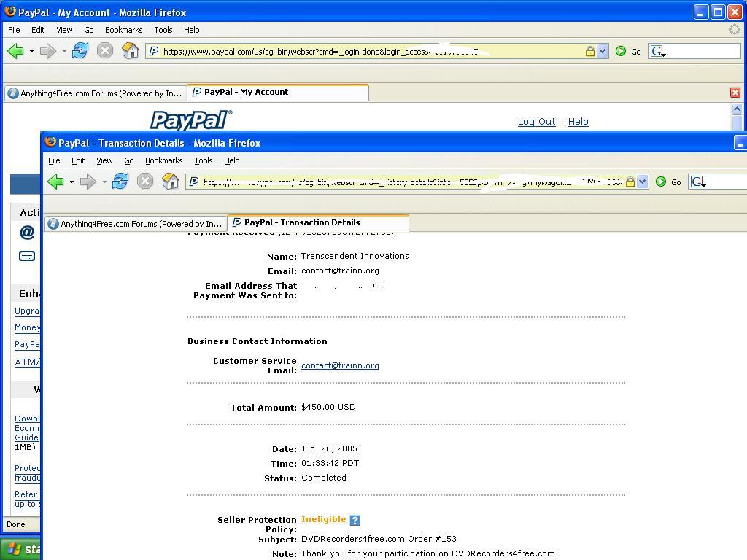This screenshot has height=560, width=747.
Task: Click Firefox icon in Transaction Details title bar
Action: [x=50, y=142]
